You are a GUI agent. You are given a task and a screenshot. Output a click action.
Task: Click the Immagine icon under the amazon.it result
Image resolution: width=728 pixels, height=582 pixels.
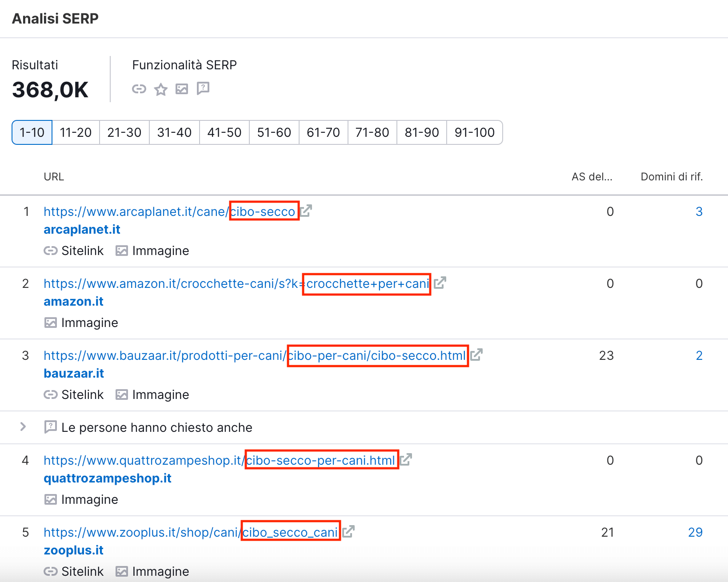pyautogui.click(x=51, y=323)
